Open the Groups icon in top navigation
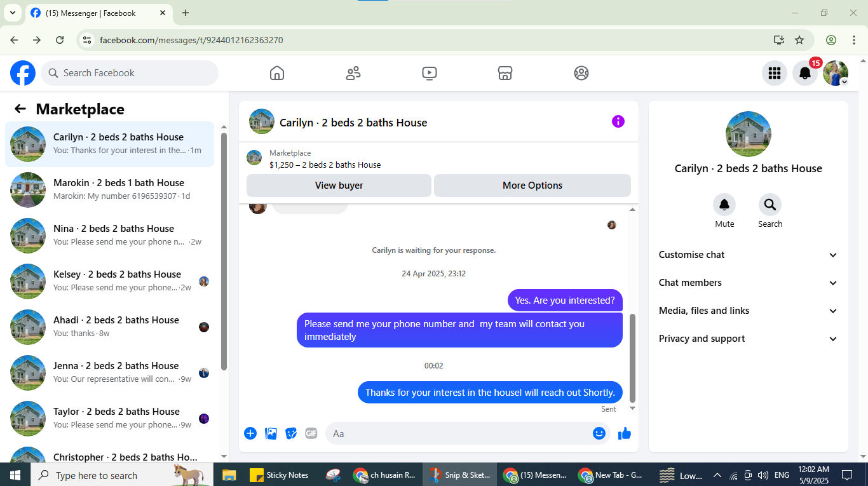The height and width of the screenshot is (486, 868). click(581, 73)
